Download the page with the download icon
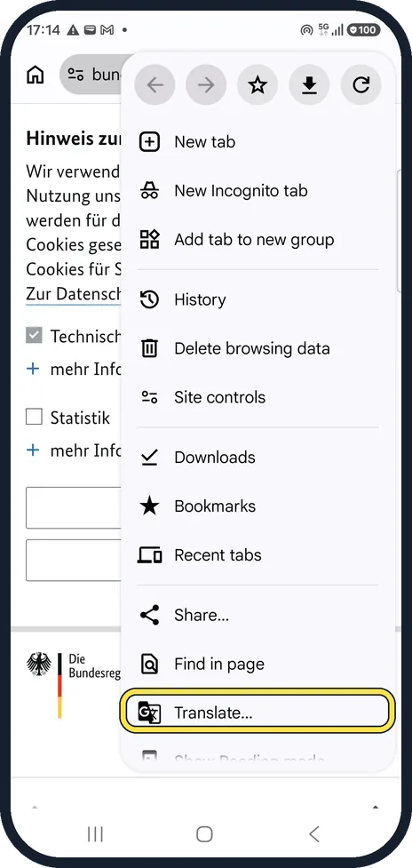The height and width of the screenshot is (868, 412). [309, 84]
